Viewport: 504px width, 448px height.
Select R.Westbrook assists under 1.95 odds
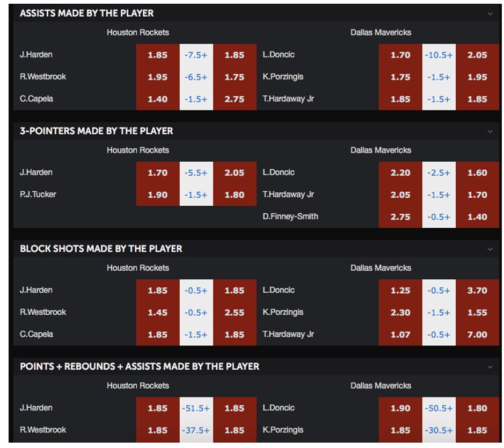157,77
